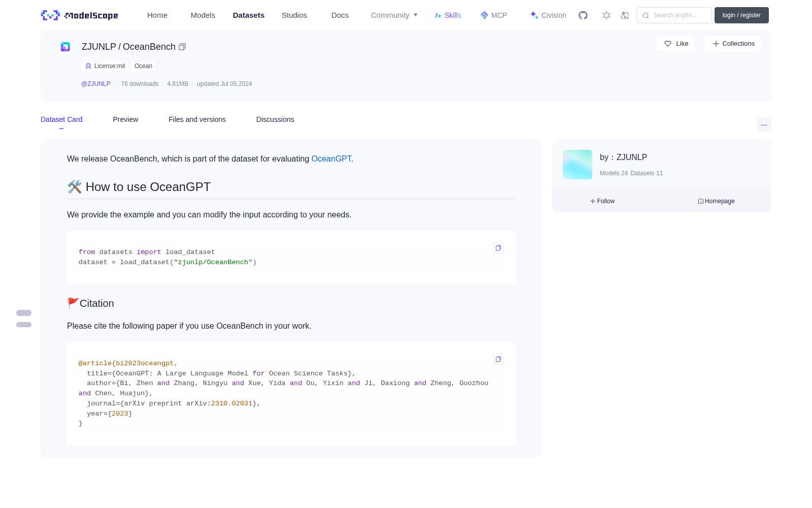The width and height of the screenshot is (812, 508).
Task: Select the Dataset Card tab
Action: (x=61, y=119)
